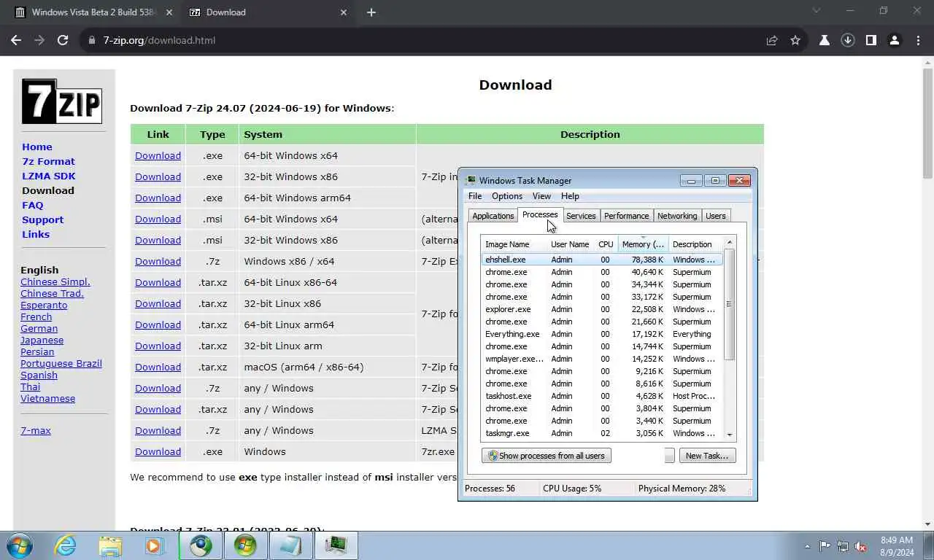Download the 64-bit Windows arm64 .exe
This screenshot has width=934, height=560.
pos(158,198)
